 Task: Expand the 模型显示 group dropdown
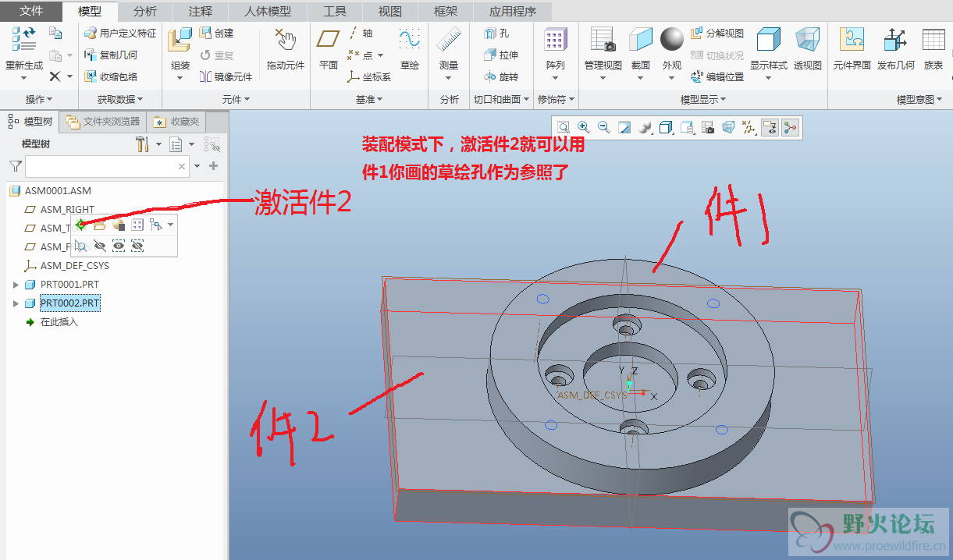click(703, 99)
